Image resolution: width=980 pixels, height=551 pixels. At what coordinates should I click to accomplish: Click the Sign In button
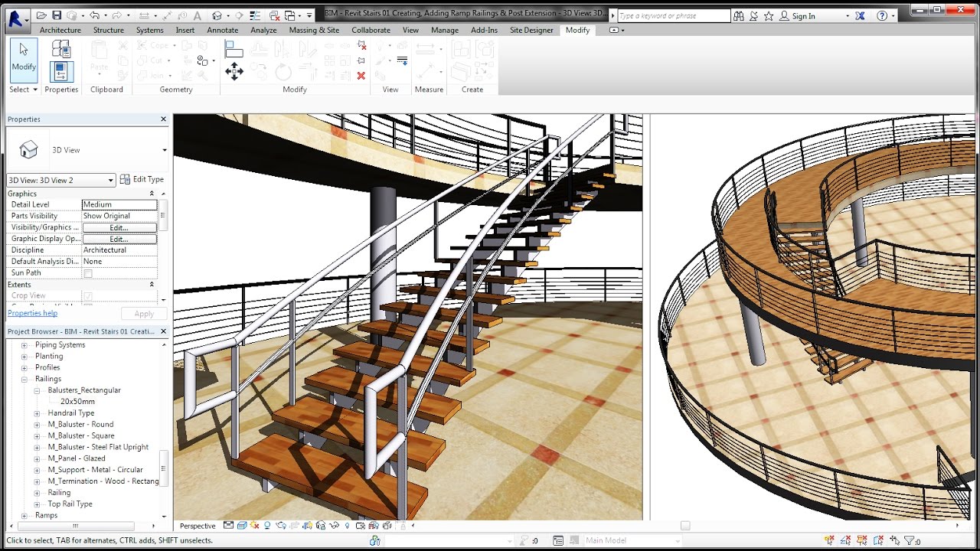pos(804,16)
